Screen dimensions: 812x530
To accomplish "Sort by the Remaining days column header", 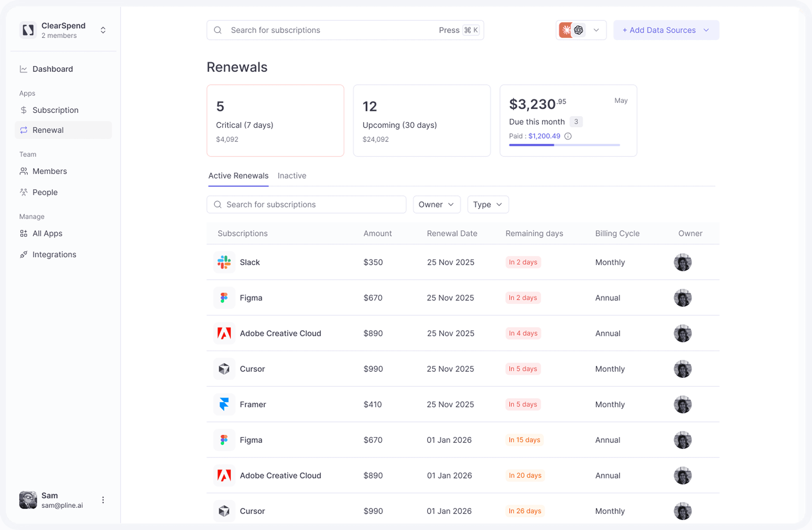I will (534, 234).
